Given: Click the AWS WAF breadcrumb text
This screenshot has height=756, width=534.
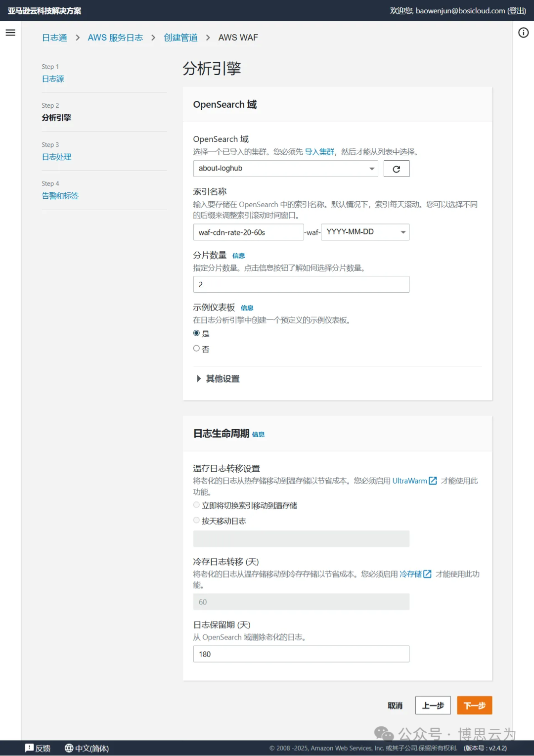Looking at the screenshot, I should pyautogui.click(x=238, y=38).
